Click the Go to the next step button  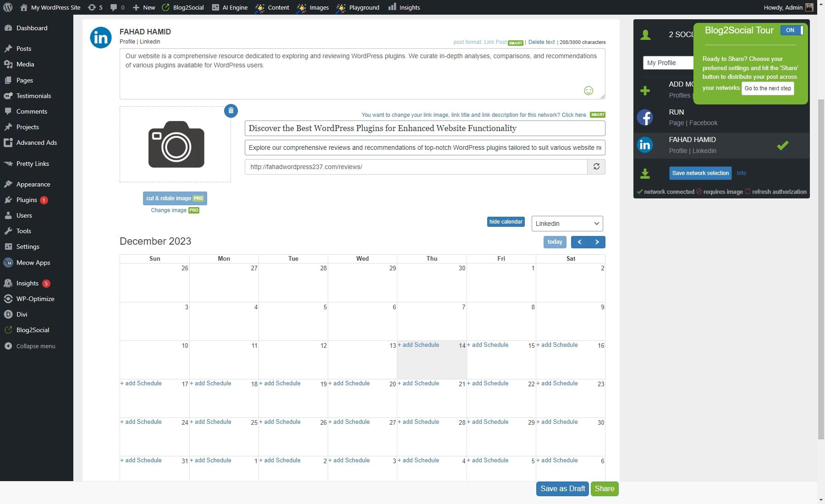pos(767,88)
